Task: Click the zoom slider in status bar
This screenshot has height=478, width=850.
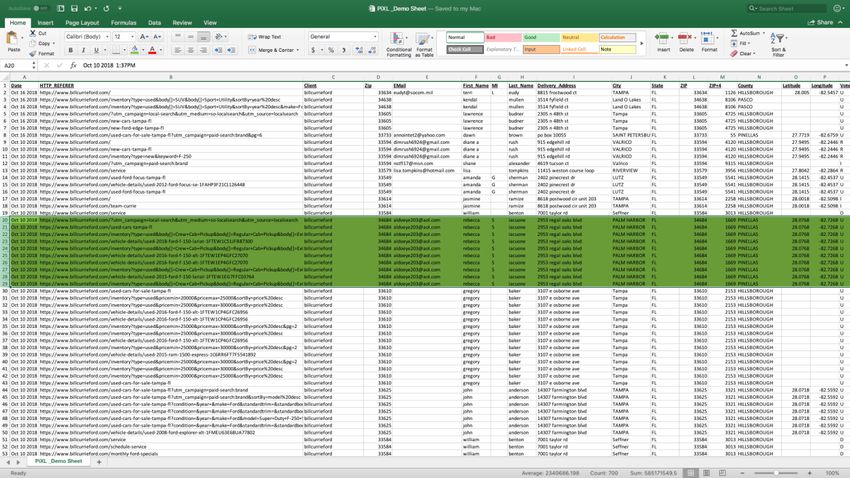Action: tap(776, 473)
